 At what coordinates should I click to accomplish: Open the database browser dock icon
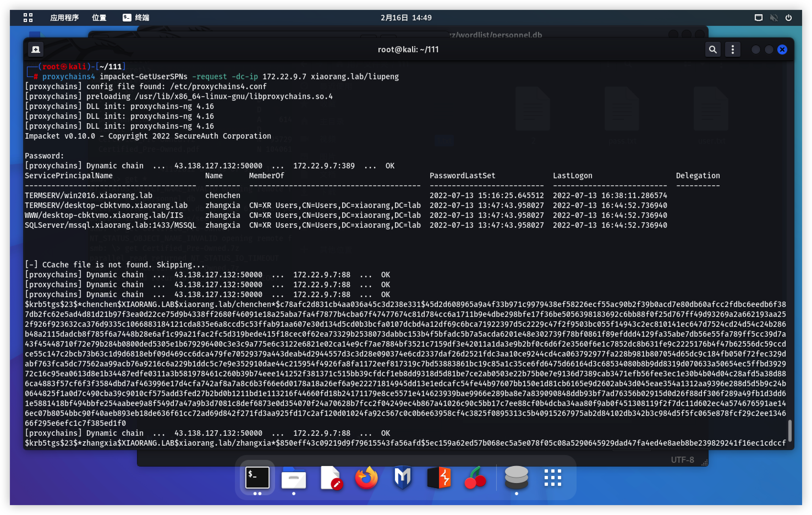tap(516, 478)
